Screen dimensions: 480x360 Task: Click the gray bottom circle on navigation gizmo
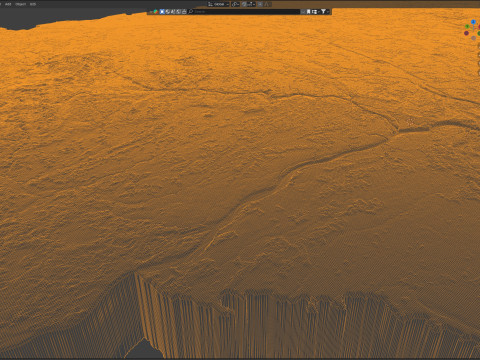point(473,38)
